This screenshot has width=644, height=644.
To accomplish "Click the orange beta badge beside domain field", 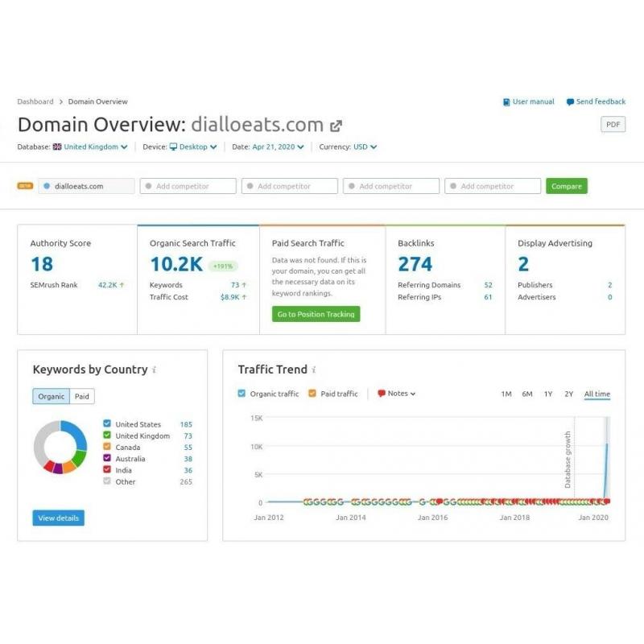I will [25, 186].
